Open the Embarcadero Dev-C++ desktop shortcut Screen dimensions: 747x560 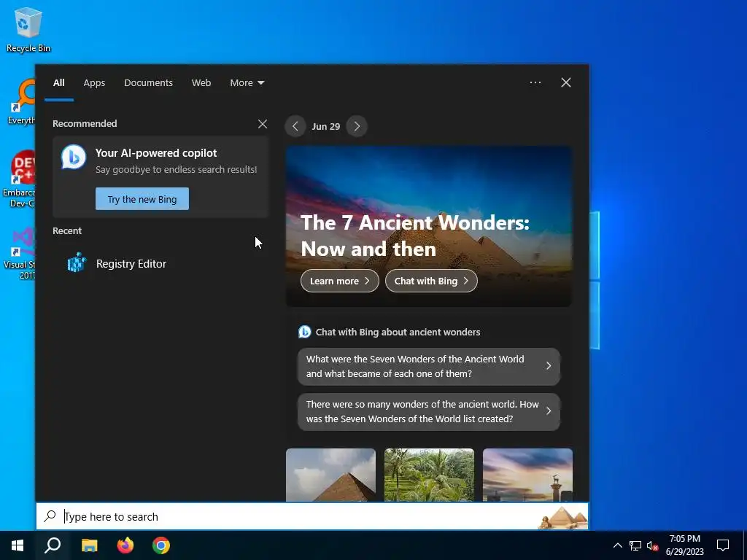(19, 179)
